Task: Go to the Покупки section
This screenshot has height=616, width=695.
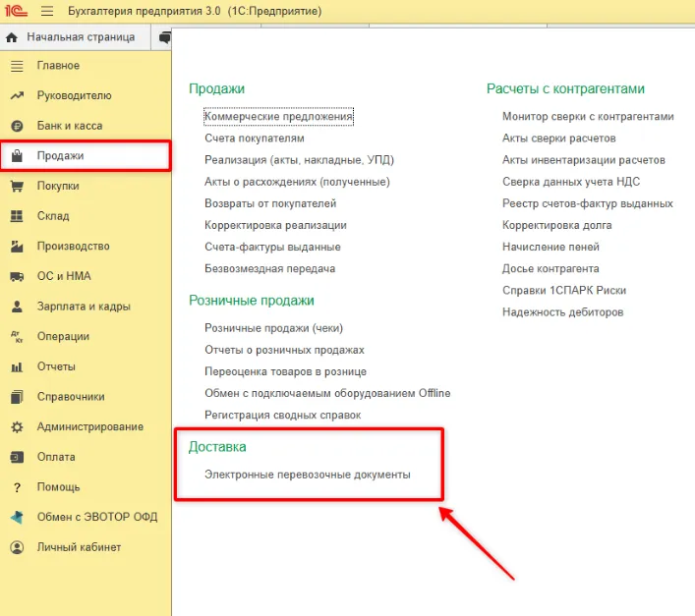Action: pos(58,186)
